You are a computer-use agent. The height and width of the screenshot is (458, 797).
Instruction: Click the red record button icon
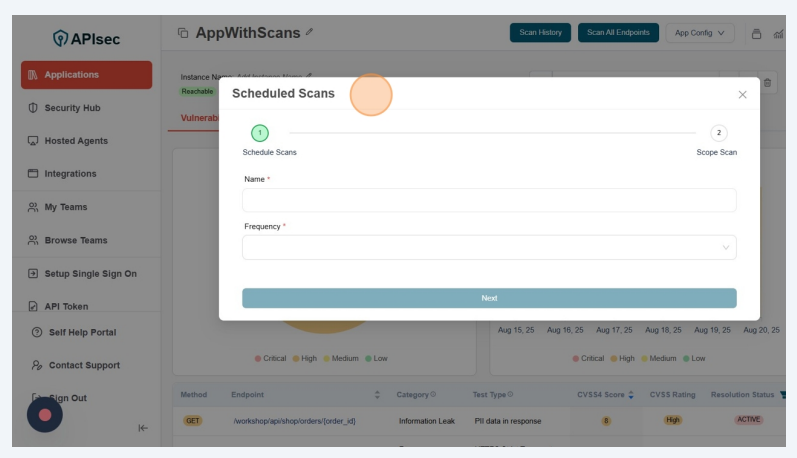click(44, 414)
